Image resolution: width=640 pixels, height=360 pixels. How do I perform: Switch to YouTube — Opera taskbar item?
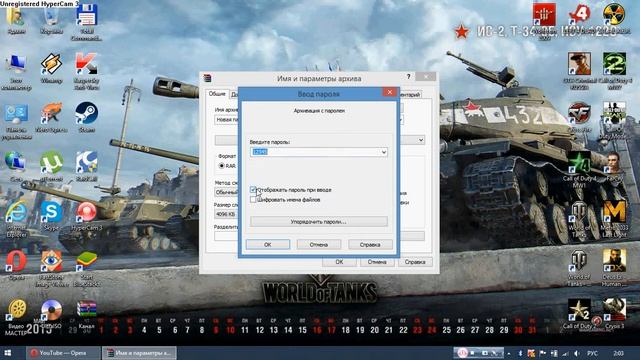point(63,353)
